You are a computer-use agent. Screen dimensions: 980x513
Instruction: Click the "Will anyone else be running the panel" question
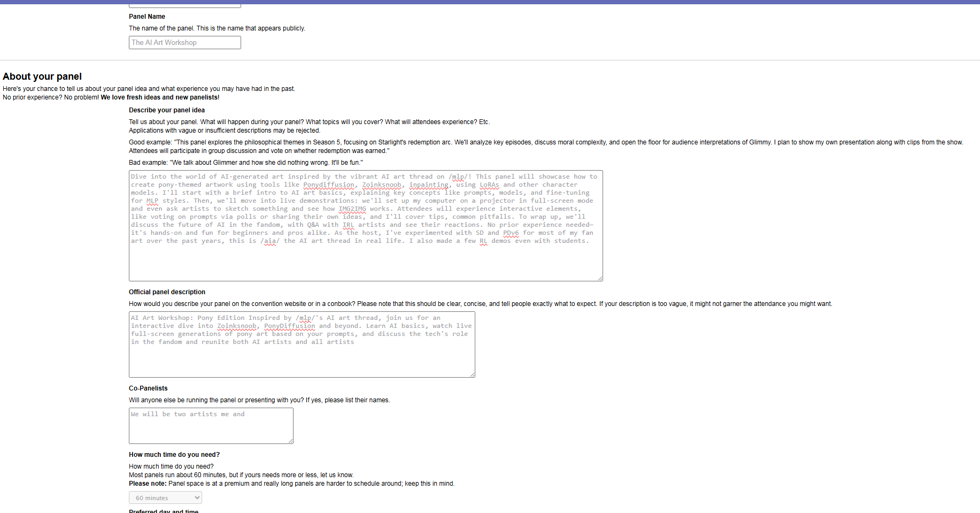tap(259, 400)
